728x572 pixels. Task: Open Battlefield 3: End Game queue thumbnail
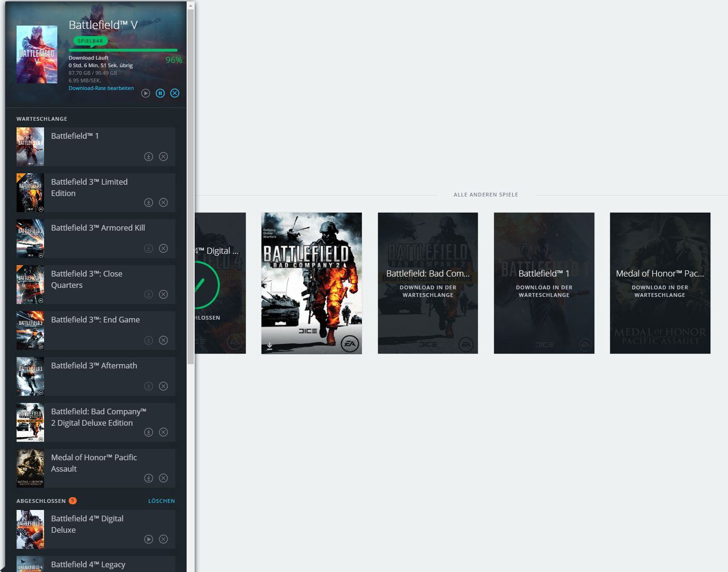30,331
